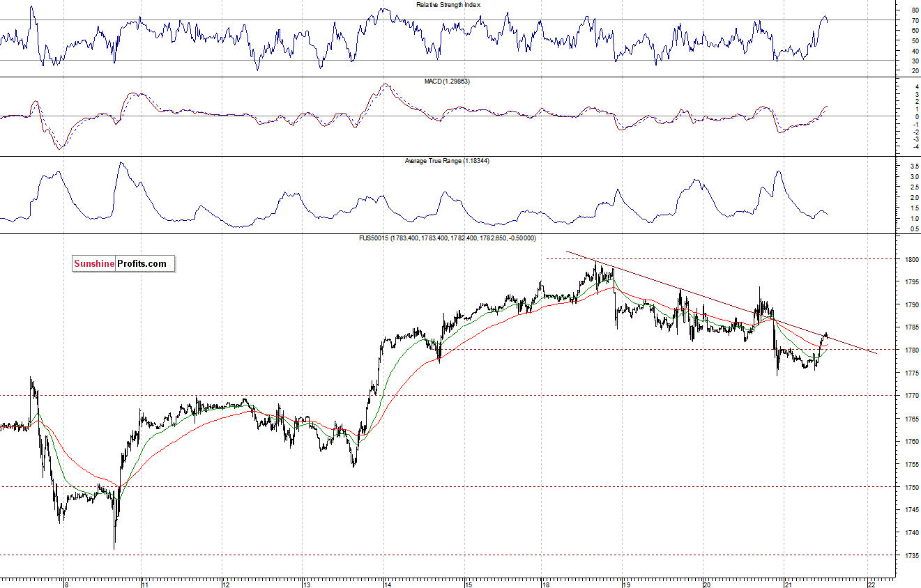
Task: Click the FUS50015 price chart title
Action: click(447, 238)
